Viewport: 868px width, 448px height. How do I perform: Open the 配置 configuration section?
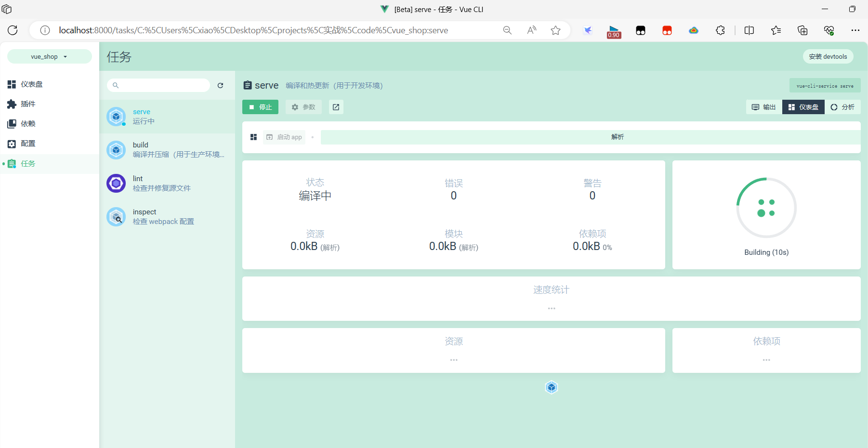(x=49, y=144)
